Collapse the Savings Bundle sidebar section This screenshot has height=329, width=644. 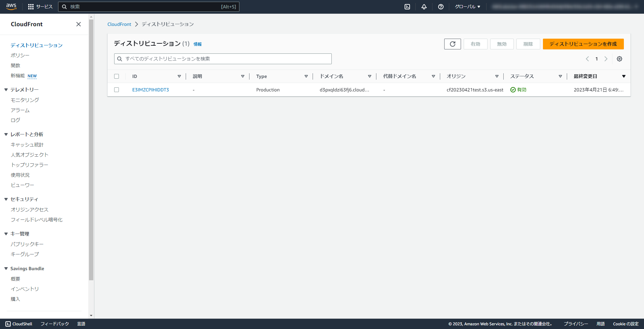pos(5,268)
